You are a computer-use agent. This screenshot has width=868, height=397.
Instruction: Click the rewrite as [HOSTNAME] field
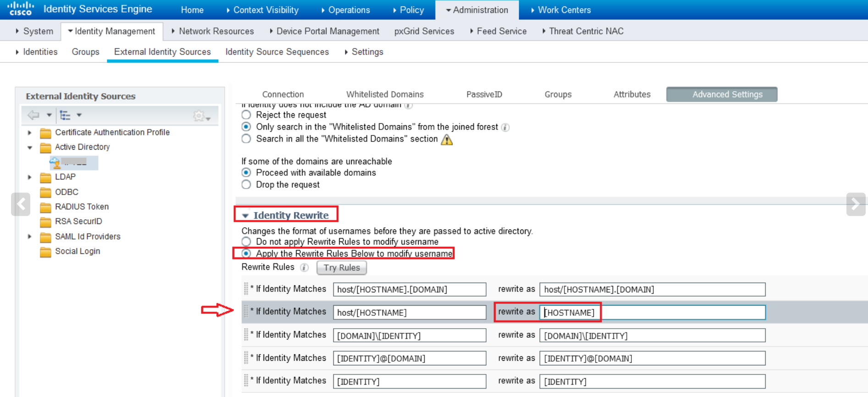(652, 313)
